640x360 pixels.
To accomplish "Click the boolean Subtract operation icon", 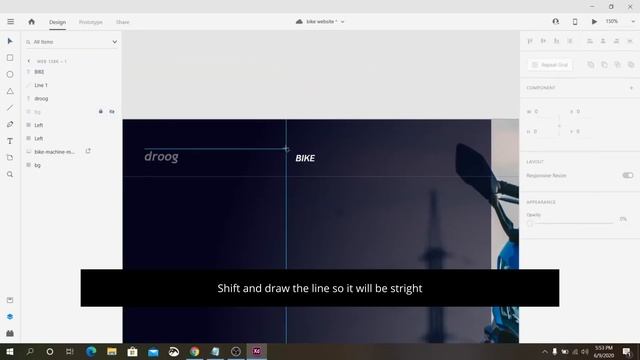I will click(604, 64).
